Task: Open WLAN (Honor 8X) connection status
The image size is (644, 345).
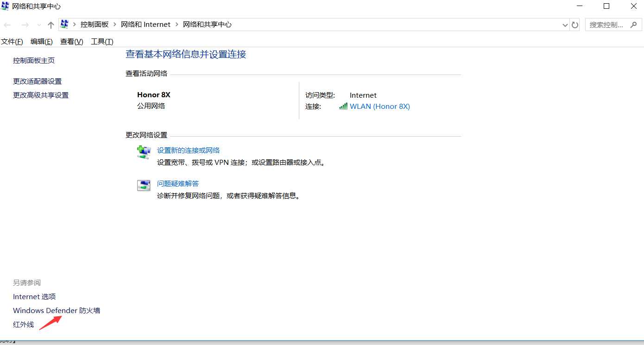Action: pyautogui.click(x=380, y=107)
